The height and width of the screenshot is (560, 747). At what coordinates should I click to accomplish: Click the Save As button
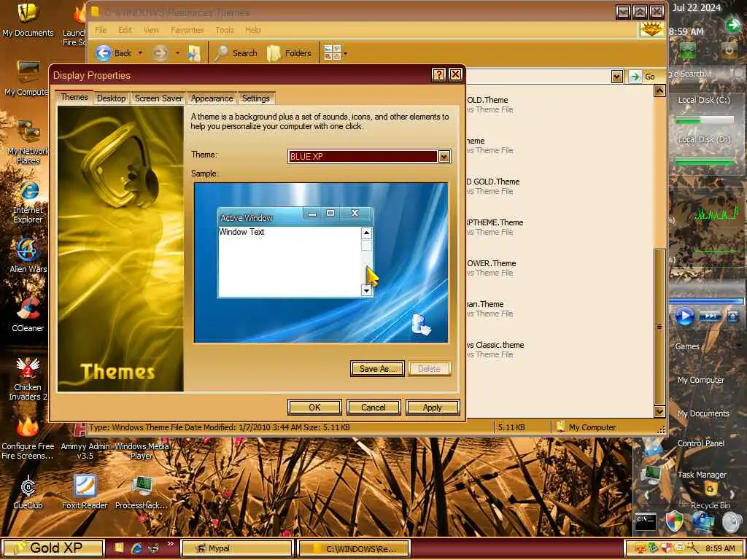[377, 368]
